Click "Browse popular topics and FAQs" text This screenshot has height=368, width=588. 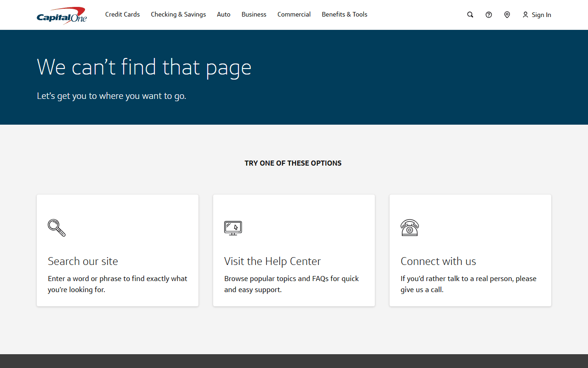click(x=292, y=284)
